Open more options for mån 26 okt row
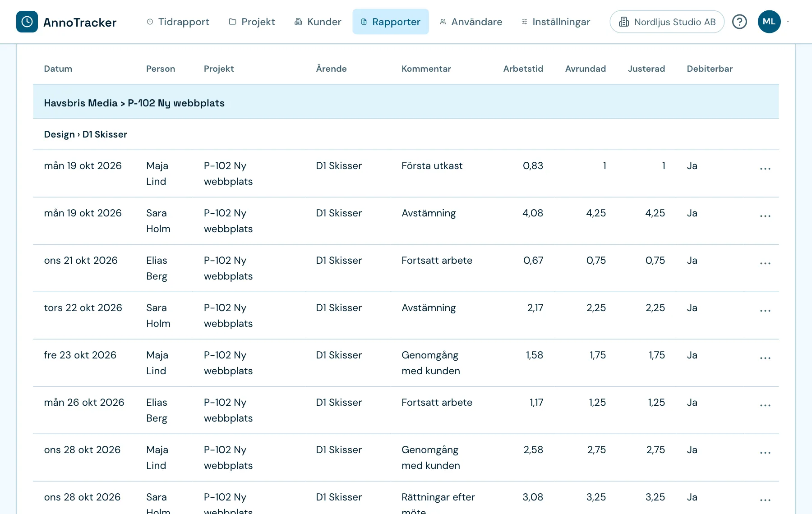 [x=765, y=405]
